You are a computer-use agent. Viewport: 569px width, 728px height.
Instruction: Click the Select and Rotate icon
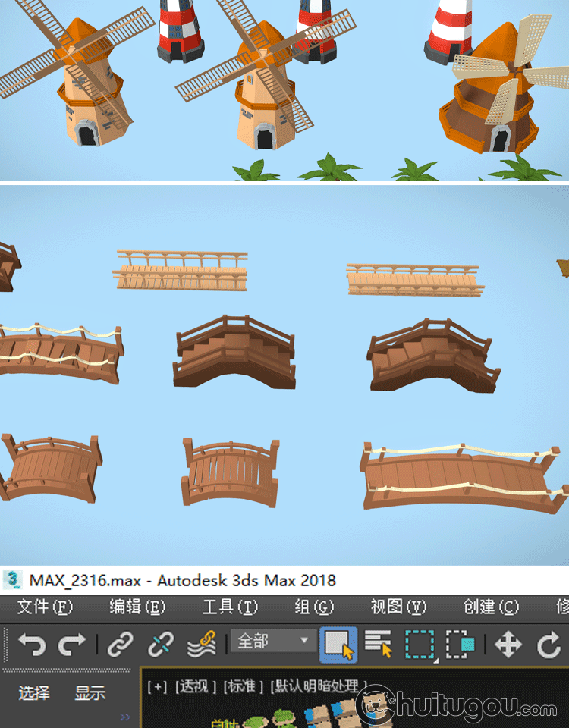pyautogui.click(x=549, y=645)
